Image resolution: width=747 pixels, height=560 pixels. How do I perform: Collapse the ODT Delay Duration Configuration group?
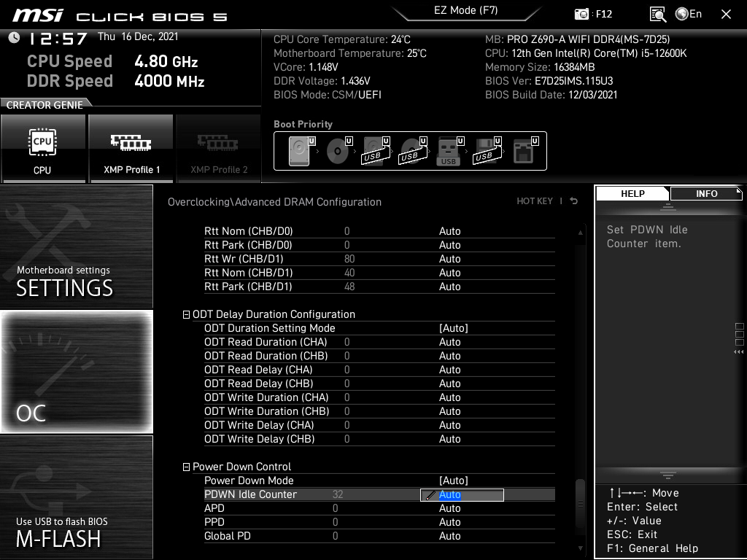[186, 315]
